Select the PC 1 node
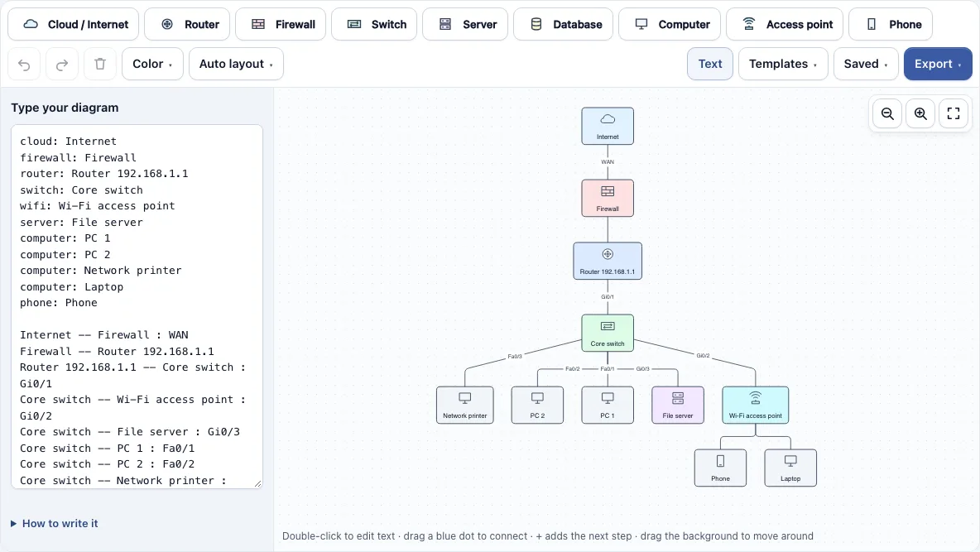 pyautogui.click(x=608, y=405)
